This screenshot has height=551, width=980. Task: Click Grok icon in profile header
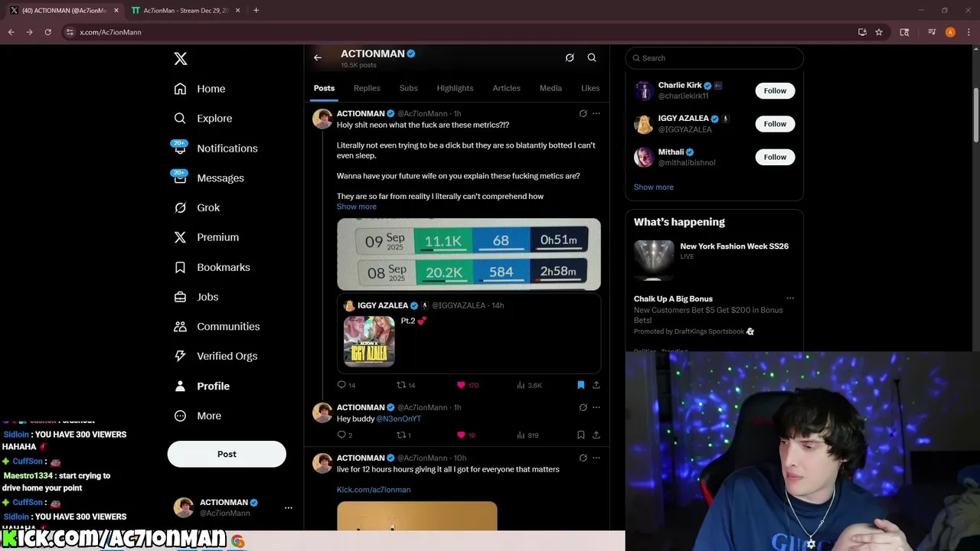[570, 57]
